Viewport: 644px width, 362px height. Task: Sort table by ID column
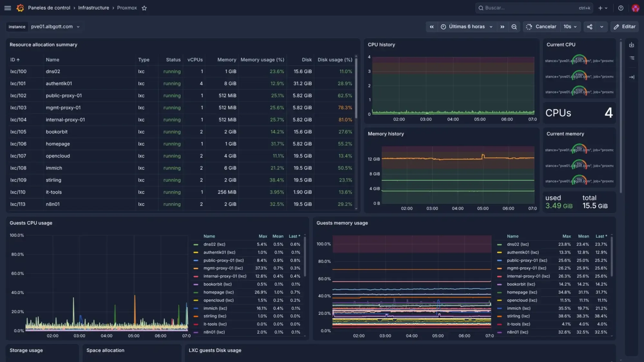coord(15,60)
